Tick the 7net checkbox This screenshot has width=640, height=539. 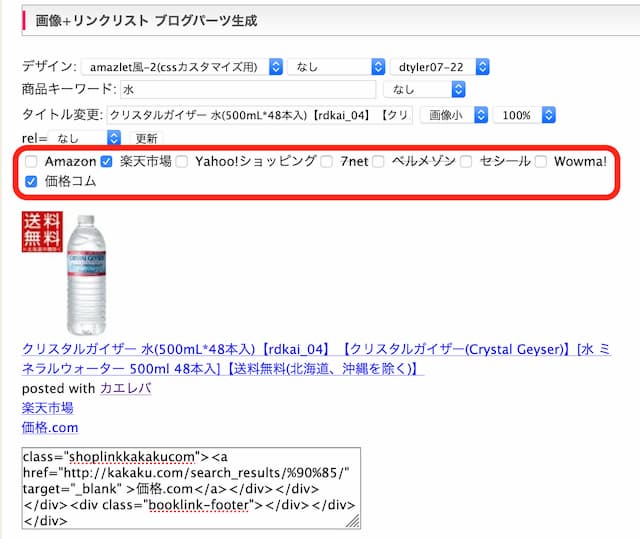pos(326,162)
